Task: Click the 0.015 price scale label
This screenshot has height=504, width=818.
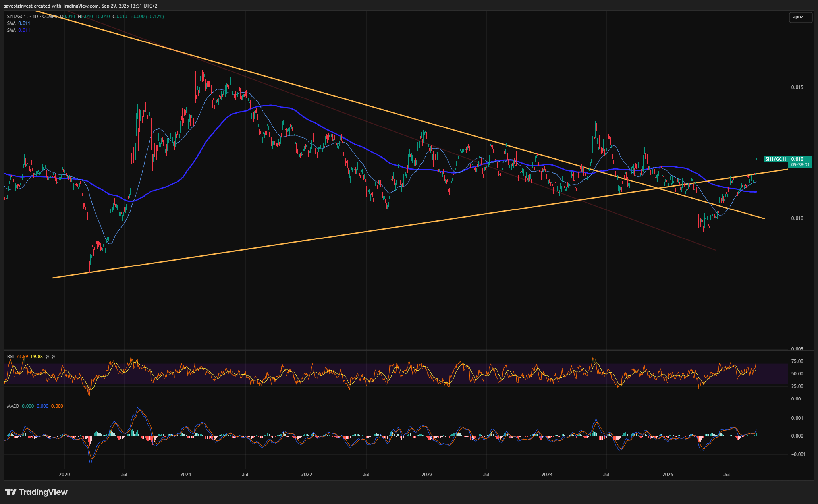Action: click(797, 87)
